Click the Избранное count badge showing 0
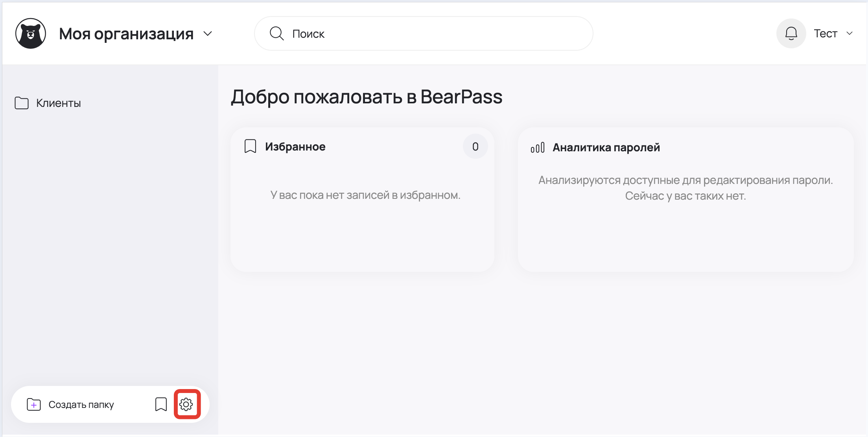Viewport: 868px width, 437px height. [x=475, y=147]
